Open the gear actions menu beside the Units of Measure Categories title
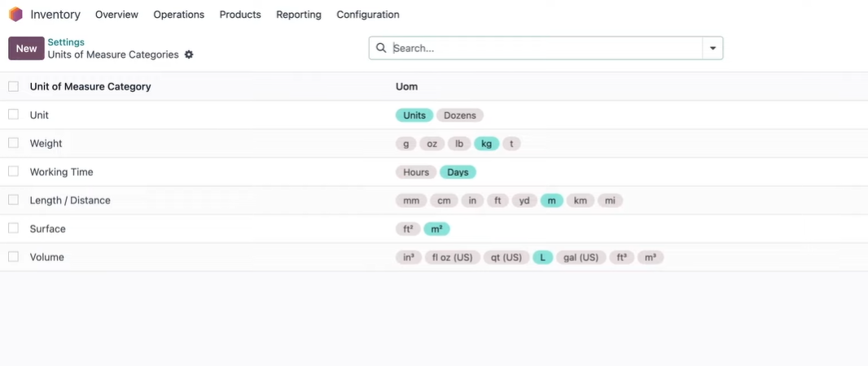 189,54
